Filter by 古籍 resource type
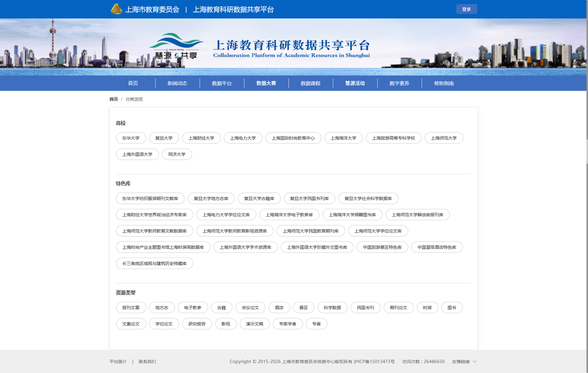The width and height of the screenshot is (588, 373). coord(221,307)
